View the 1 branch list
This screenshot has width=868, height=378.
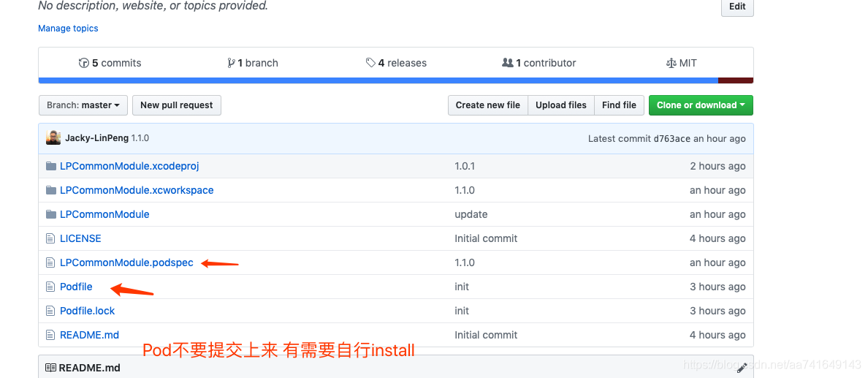pyautogui.click(x=252, y=63)
